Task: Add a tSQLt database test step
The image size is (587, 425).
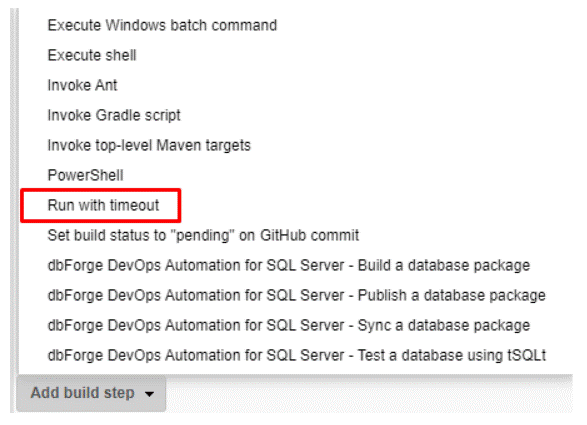Action: pos(297,355)
